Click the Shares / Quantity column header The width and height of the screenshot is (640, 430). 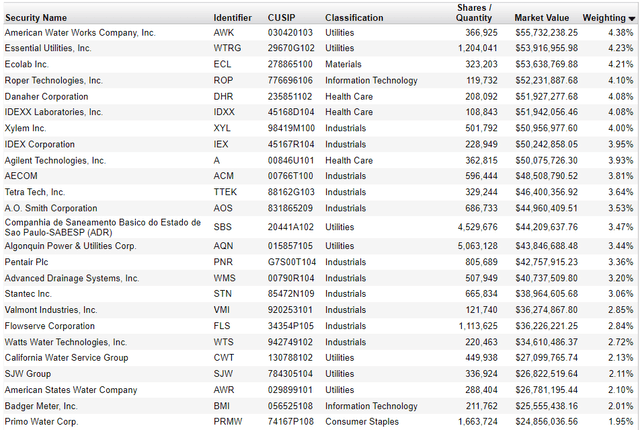474,13
